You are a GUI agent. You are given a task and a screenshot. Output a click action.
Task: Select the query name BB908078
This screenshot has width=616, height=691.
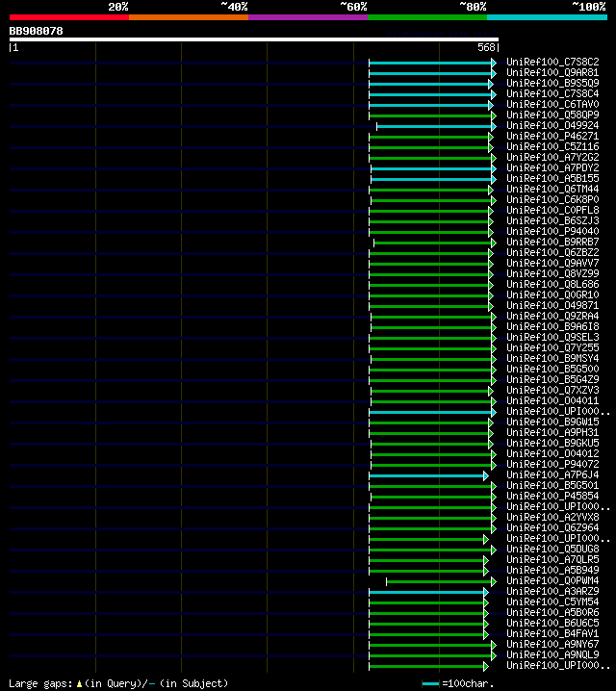37,31
